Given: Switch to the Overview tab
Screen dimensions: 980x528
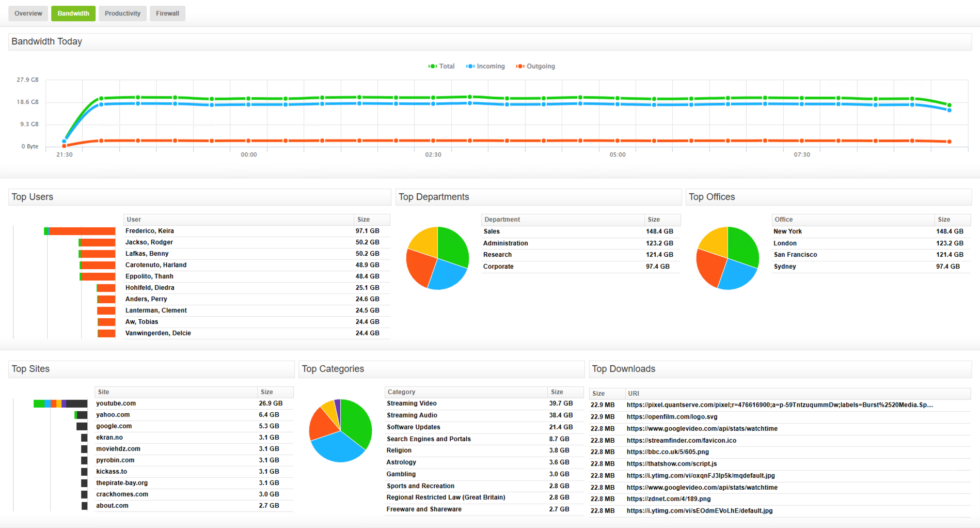Looking at the screenshot, I should (x=28, y=13).
